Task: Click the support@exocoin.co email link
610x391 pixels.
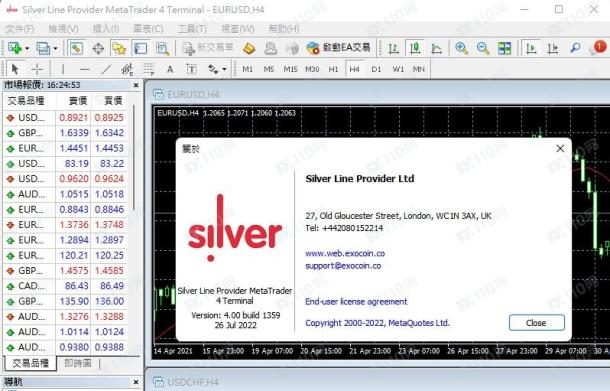Action: [x=343, y=266]
